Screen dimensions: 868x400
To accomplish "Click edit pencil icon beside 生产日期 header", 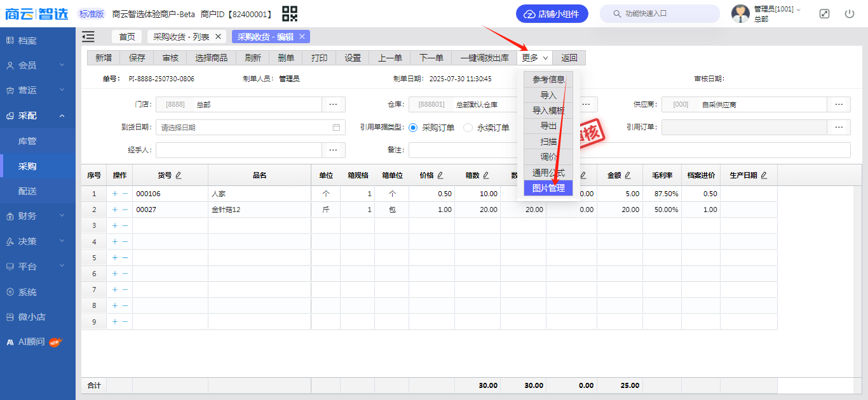I will pos(764,175).
